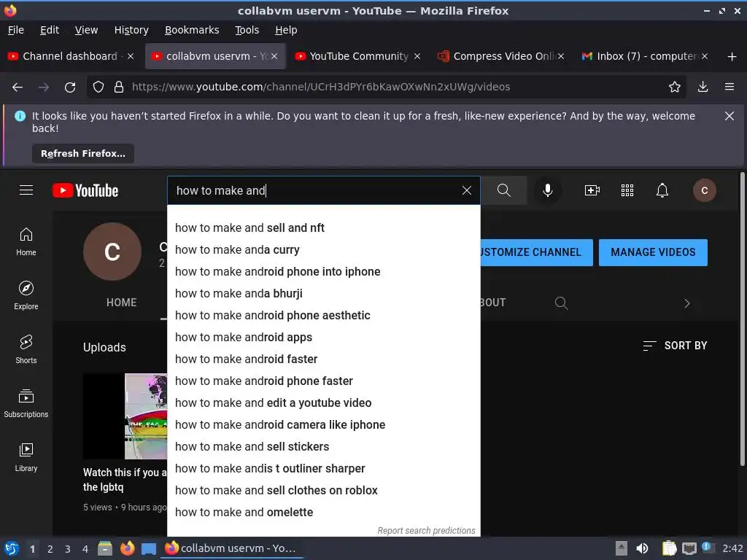Select 'sell clothes on roblox' suggestion
This screenshot has width=747, height=560.
tap(323, 491)
